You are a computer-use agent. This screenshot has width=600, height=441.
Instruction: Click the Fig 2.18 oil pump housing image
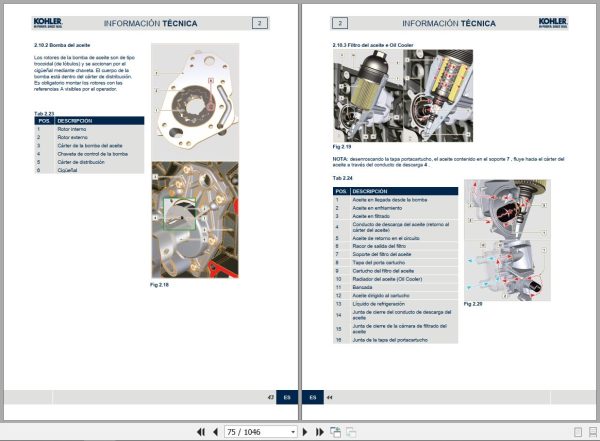tap(195, 220)
